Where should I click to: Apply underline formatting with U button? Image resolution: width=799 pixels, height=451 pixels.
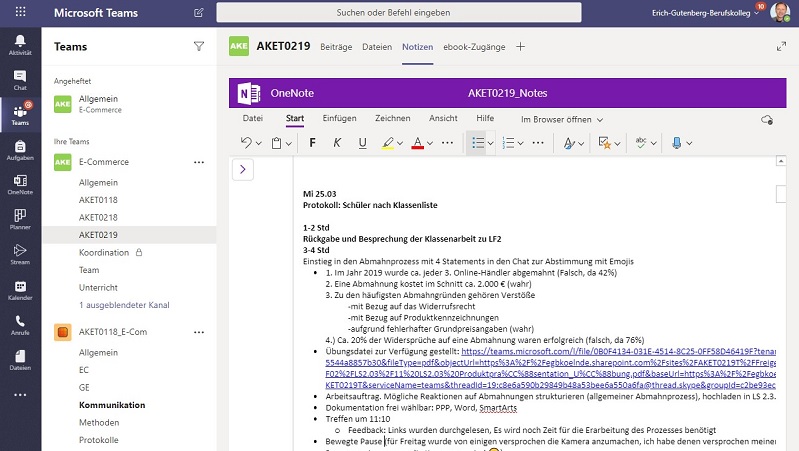pyautogui.click(x=362, y=143)
